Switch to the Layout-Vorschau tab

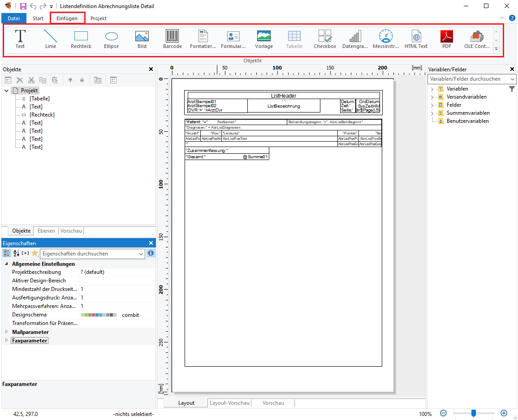pos(229,403)
